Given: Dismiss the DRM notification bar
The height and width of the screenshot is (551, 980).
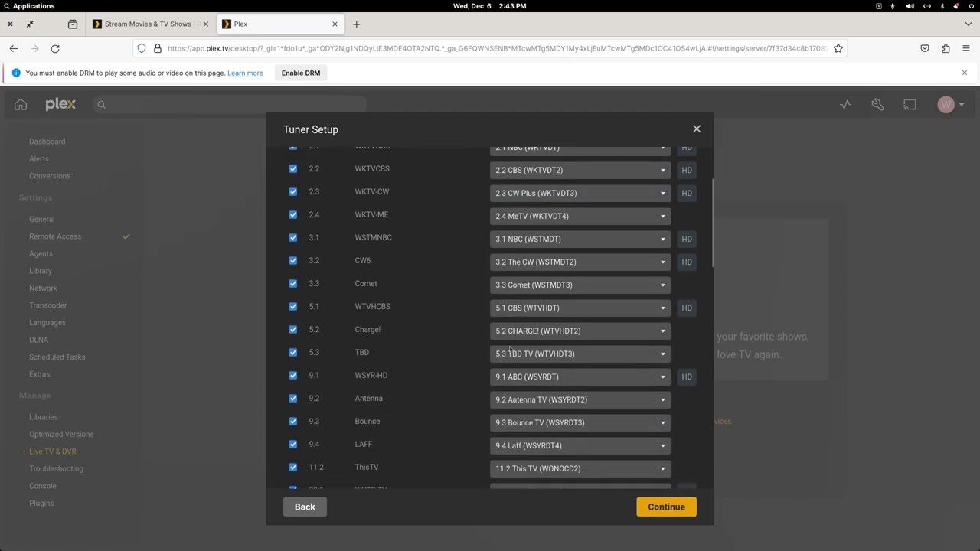Looking at the screenshot, I should pyautogui.click(x=965, y=73).
